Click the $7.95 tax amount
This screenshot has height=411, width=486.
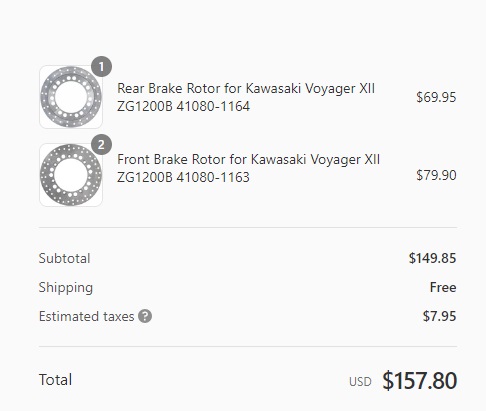click(439, 316)
